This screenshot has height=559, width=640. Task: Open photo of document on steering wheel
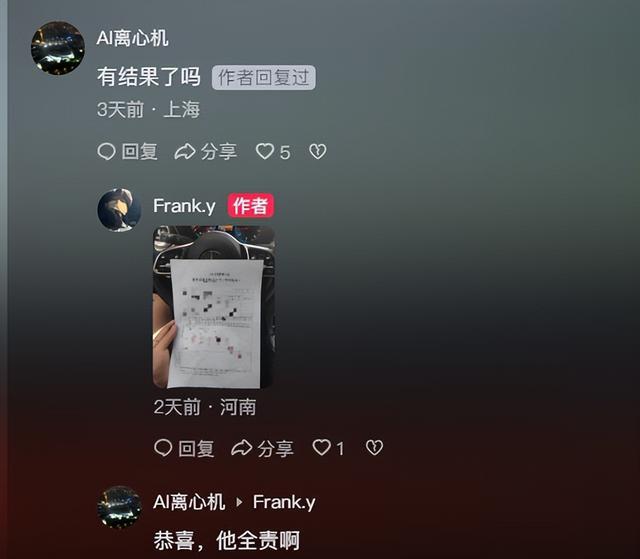tap(214, 307)
